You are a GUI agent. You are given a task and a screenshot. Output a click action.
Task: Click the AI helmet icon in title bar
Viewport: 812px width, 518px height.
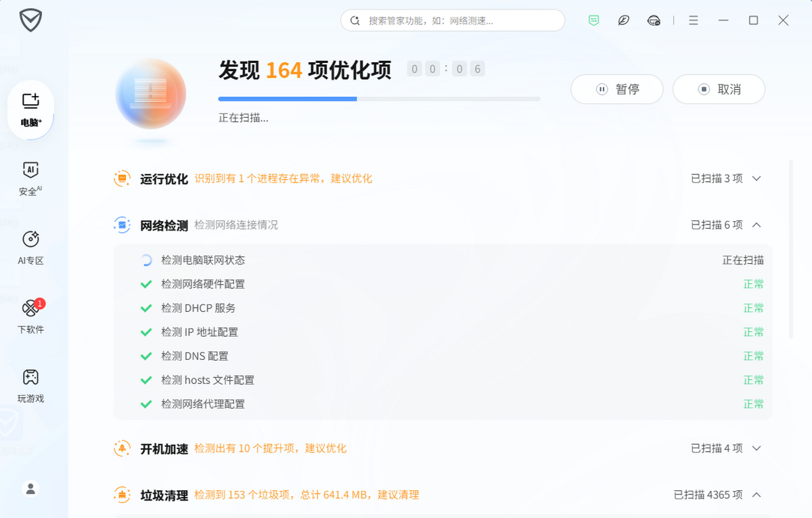pyautogui.click(x=654, y=20)
